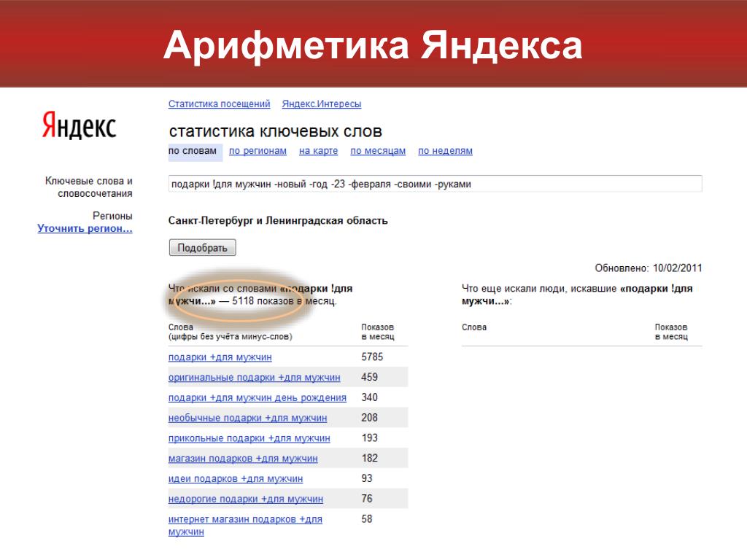Click the Санкт-Петербург и Ленинградская область text
The image size is (747, 560).
pos(278,220)
